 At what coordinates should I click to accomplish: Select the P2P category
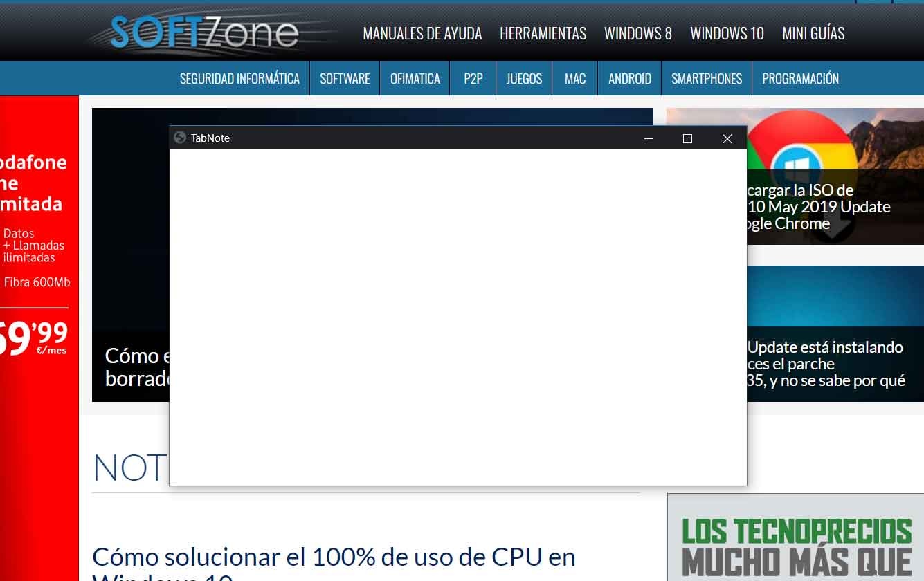[x=473, y=78]
